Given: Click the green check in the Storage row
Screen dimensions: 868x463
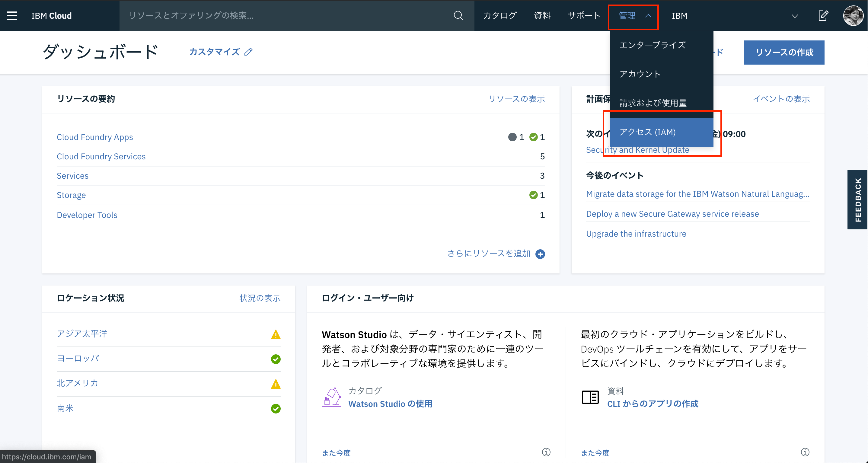Looking at the screenshot, I should tap(533, 195).
